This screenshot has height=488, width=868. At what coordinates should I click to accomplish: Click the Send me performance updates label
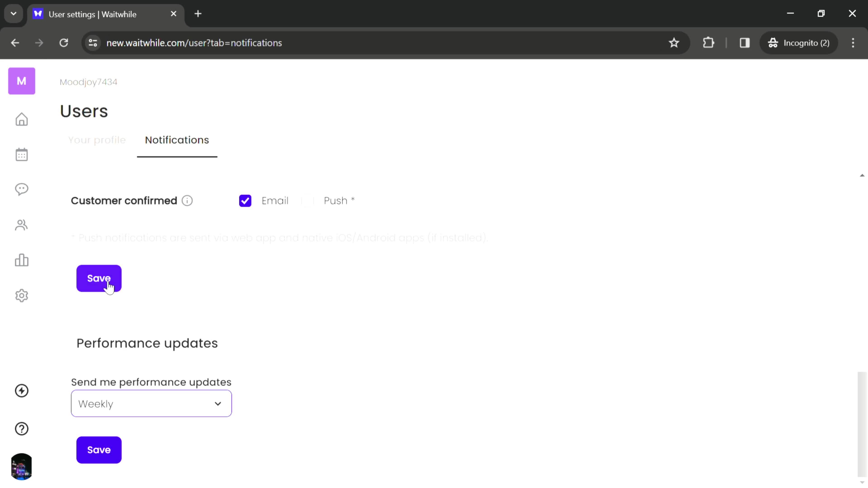pyautogui.click(x=151, y=382)
